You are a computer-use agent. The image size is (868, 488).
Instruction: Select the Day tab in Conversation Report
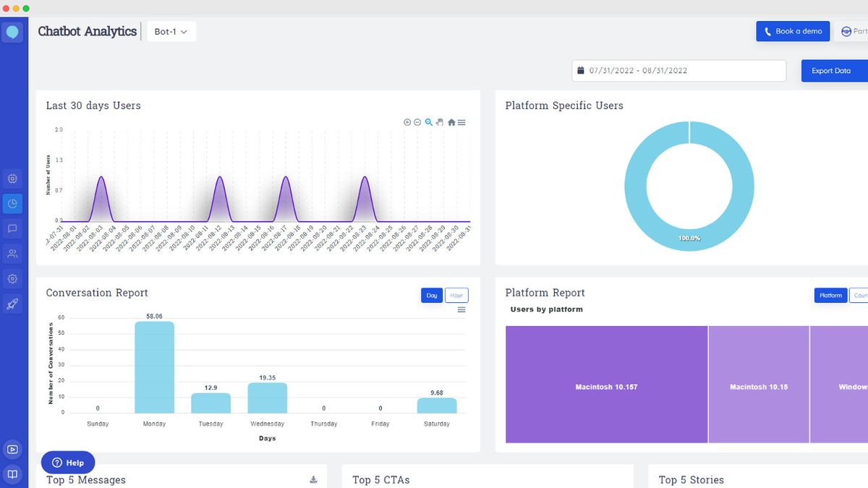coord(432,295)
